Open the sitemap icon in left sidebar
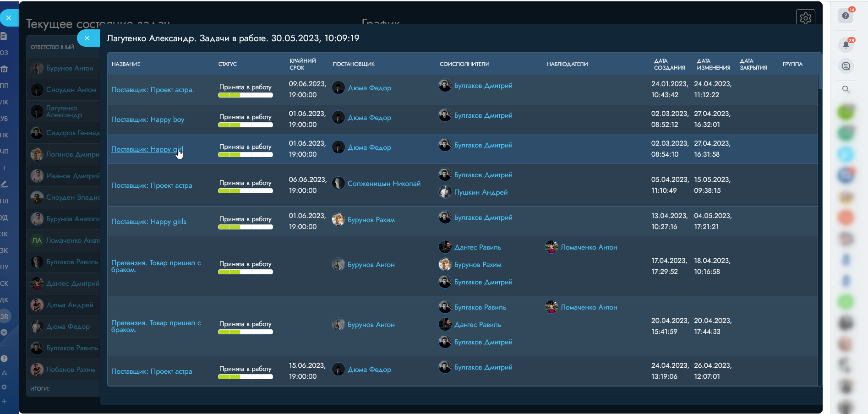This screenshot has height=414, width=868. pos(4,373)
